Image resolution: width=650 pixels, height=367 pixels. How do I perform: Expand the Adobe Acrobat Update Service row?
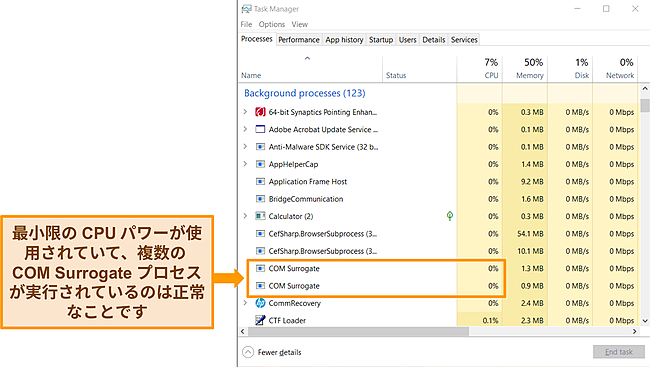point(245,129)
